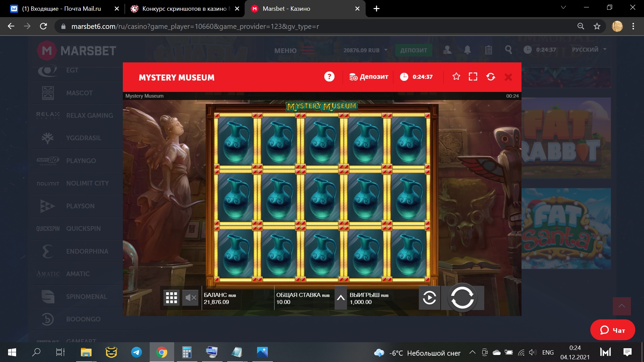The width and height of the screenshot is (644, 362).
Task: Open the game menu grid icon
Action: click(x=171, y=298)
